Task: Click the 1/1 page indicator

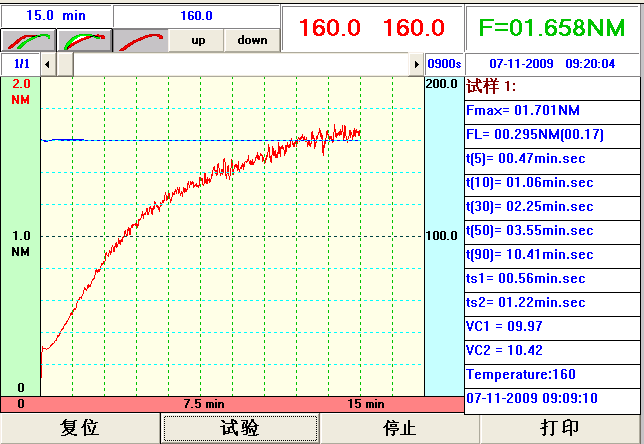Action: [20, 64]
